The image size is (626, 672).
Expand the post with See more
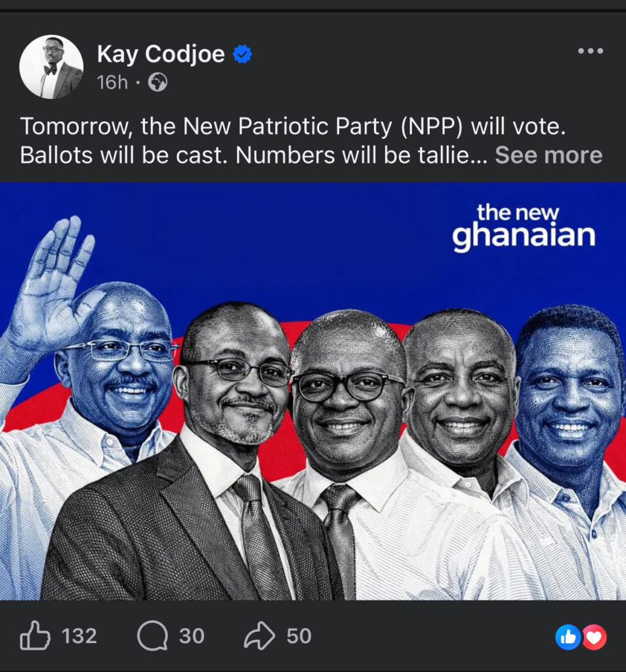(x=549, y=155)
